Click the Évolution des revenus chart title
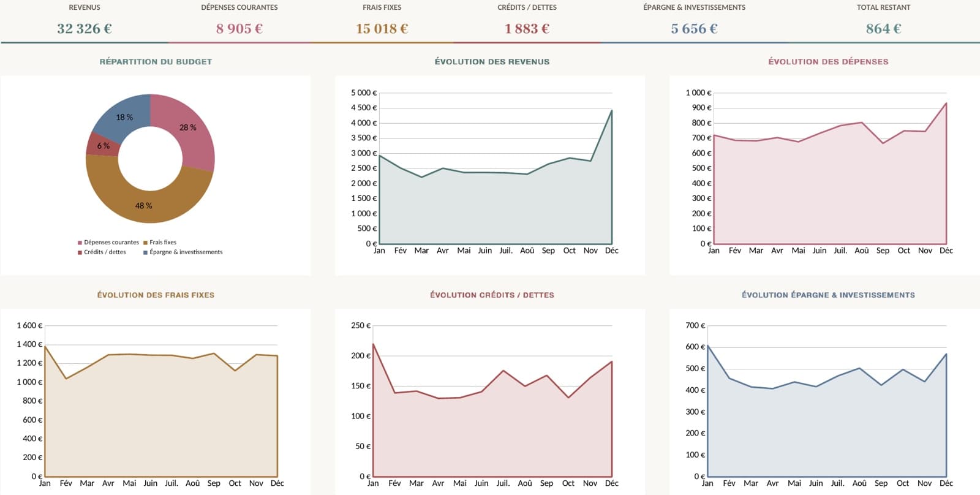Viewport: 980px width, 495px height. click(x=492, y=62)
